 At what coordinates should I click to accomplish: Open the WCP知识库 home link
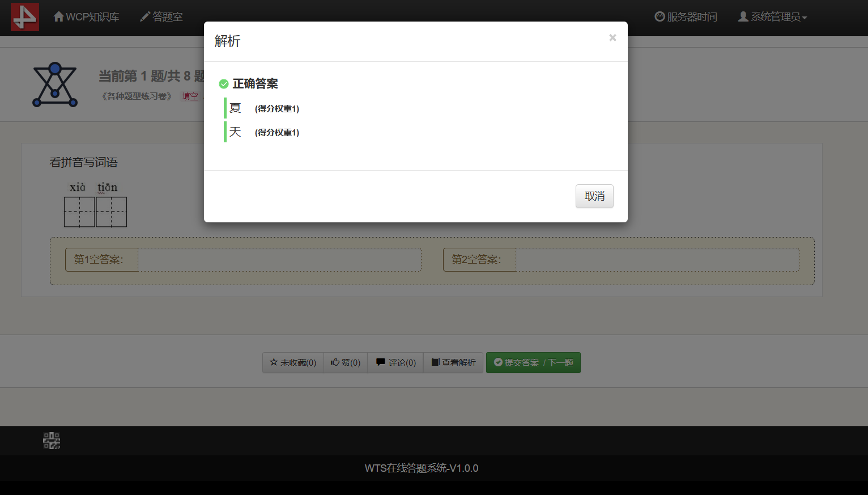coord(86,17)
